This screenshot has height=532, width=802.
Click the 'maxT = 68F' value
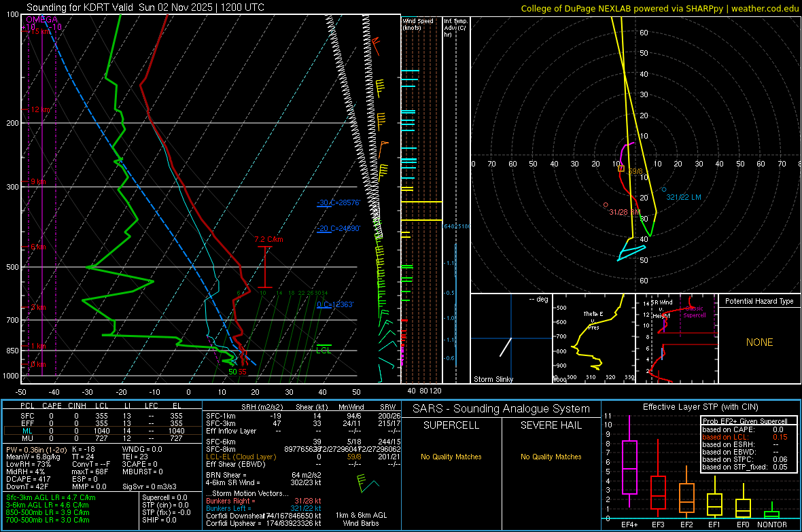coord(90,472)
